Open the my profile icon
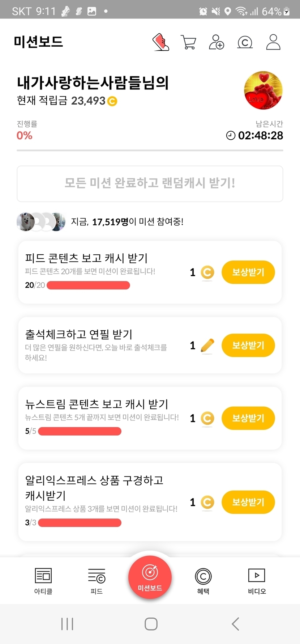 coord(273,42)
